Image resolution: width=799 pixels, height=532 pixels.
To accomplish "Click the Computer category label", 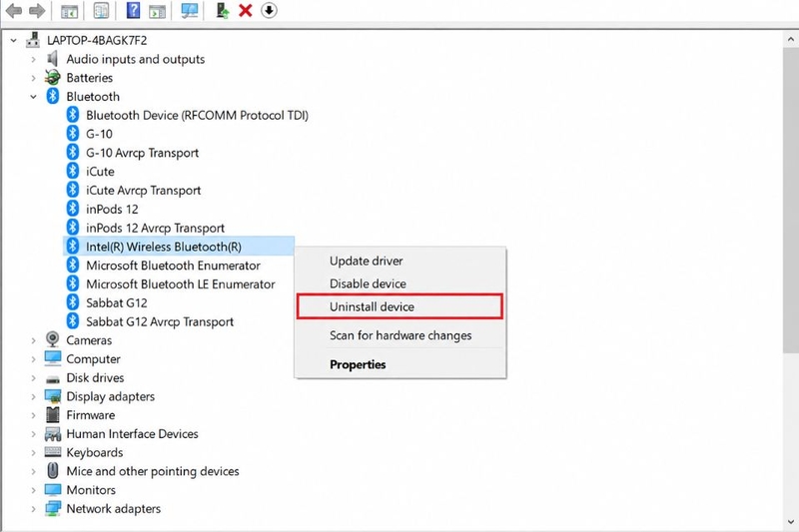I will [x=93, y=359].
